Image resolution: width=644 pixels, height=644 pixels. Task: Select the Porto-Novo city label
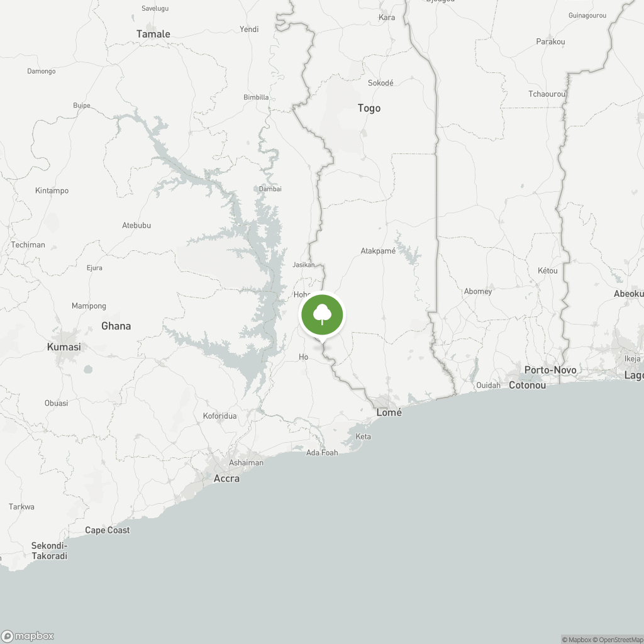pos(550,370)
